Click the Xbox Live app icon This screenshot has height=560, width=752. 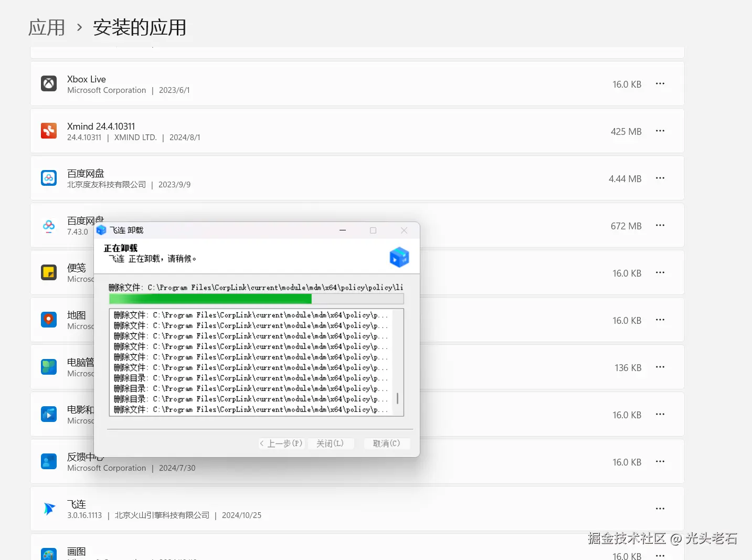click(x=49, y=83)
